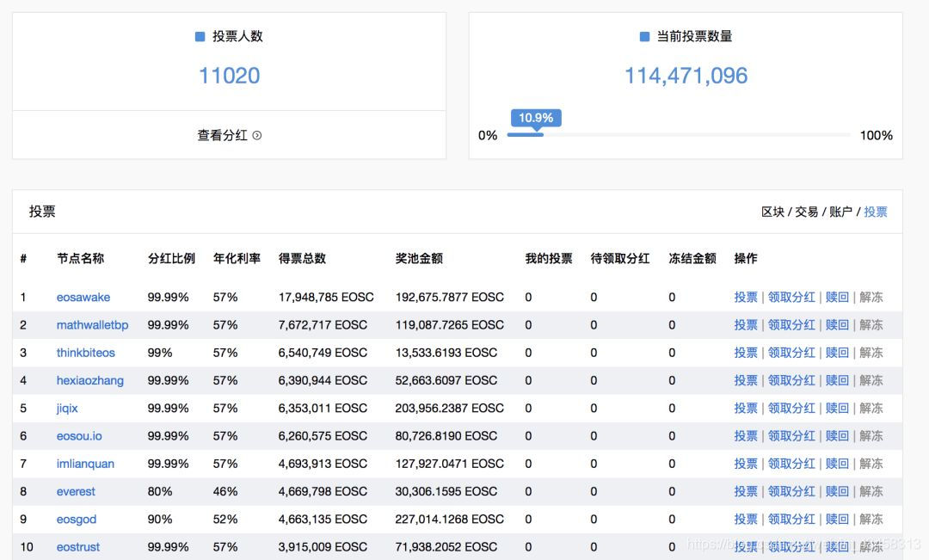Click the 80% dividend ratio cell
The height and width of the screenshot is (560, 929).
click(x=160, y=491)
